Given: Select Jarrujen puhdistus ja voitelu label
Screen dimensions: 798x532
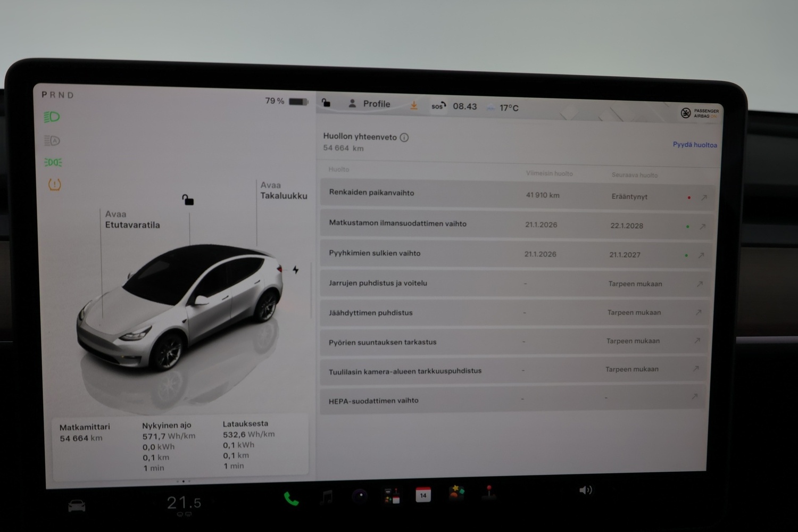Looking at the screenshot, I should point(378,283).
